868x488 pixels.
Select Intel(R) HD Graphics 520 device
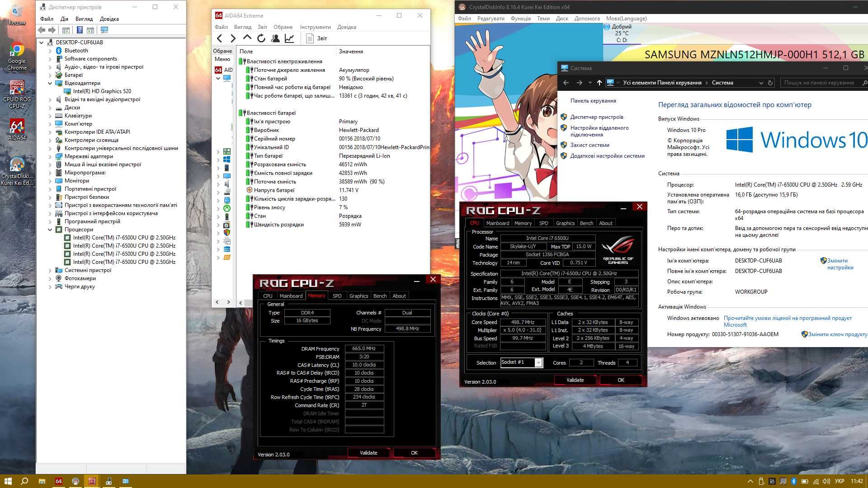tap(102, 91)
